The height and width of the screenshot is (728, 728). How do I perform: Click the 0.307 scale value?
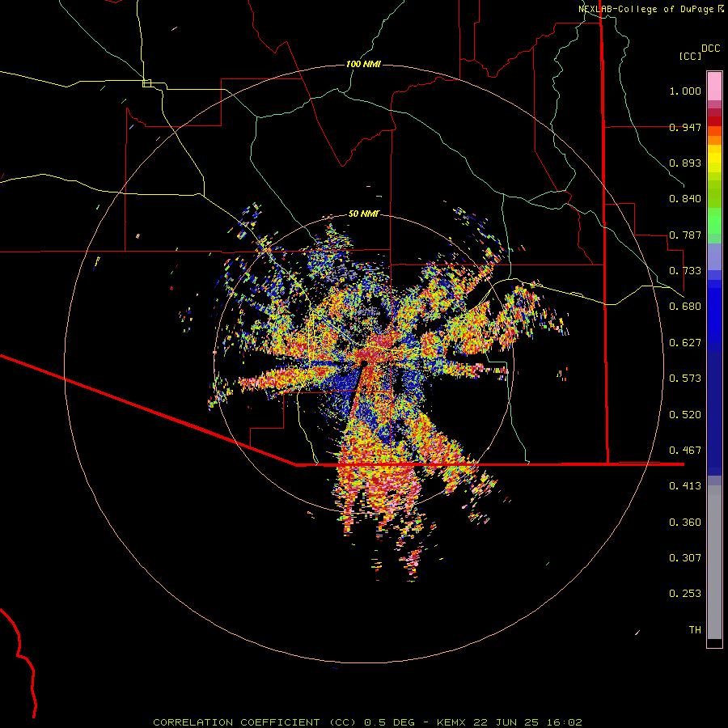685,558
